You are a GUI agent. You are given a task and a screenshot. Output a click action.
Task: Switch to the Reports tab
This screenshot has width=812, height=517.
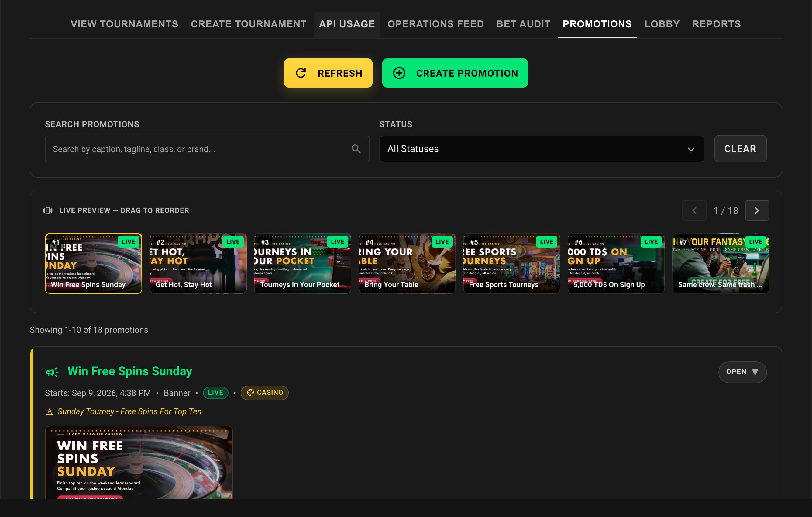pos(717,24)
